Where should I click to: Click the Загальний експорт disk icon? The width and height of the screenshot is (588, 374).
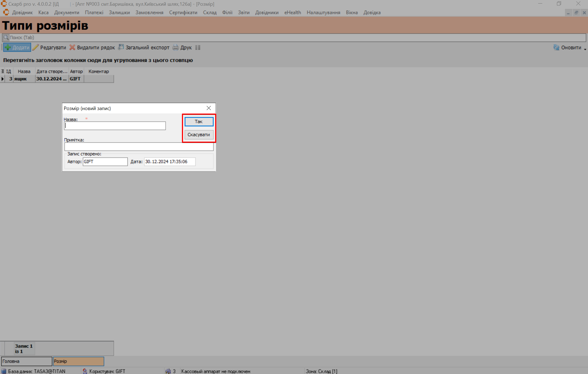(x=121, y=47)
